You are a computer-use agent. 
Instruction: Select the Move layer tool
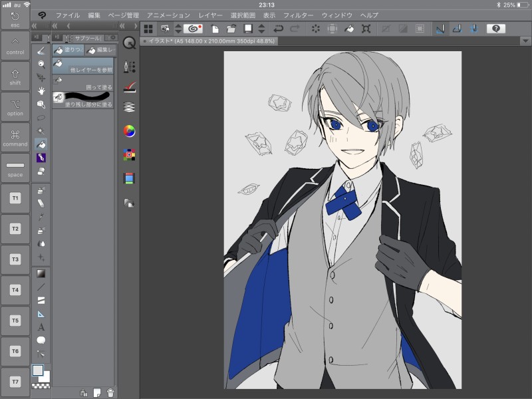point(41,78)
